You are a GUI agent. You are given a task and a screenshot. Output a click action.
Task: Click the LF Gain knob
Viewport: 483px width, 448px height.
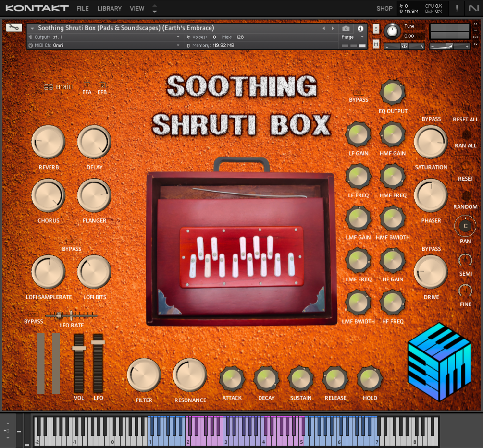(x=358, y=134)
